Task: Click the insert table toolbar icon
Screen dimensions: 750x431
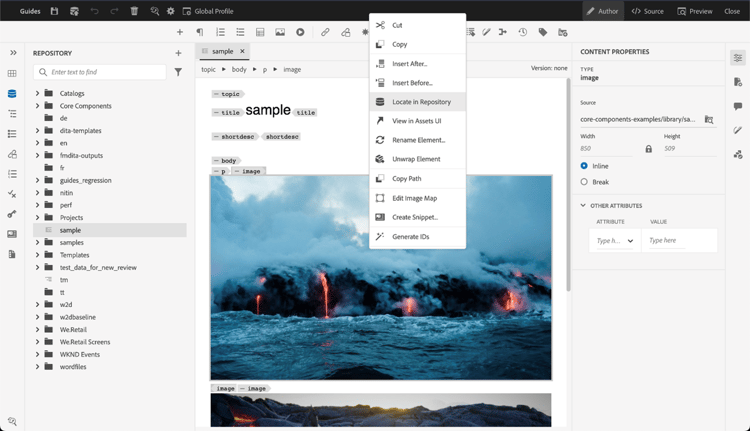Action: click(260, 32)
